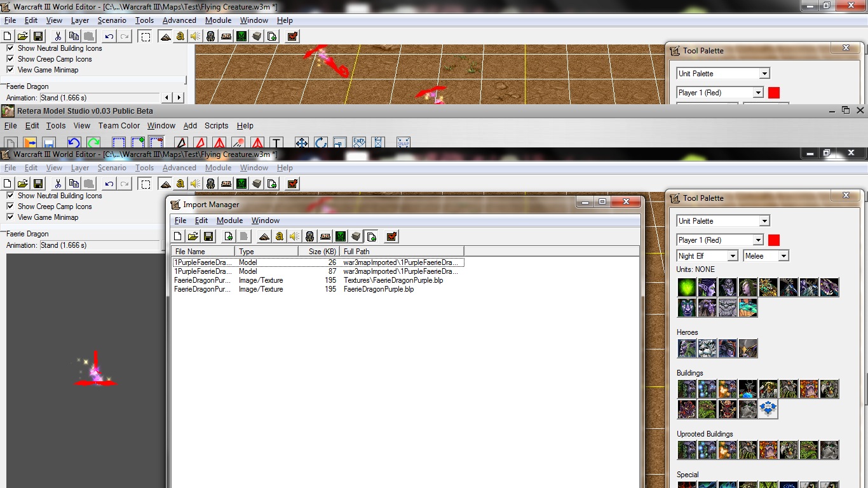Open File menu in Import Manager

[180, 220]
